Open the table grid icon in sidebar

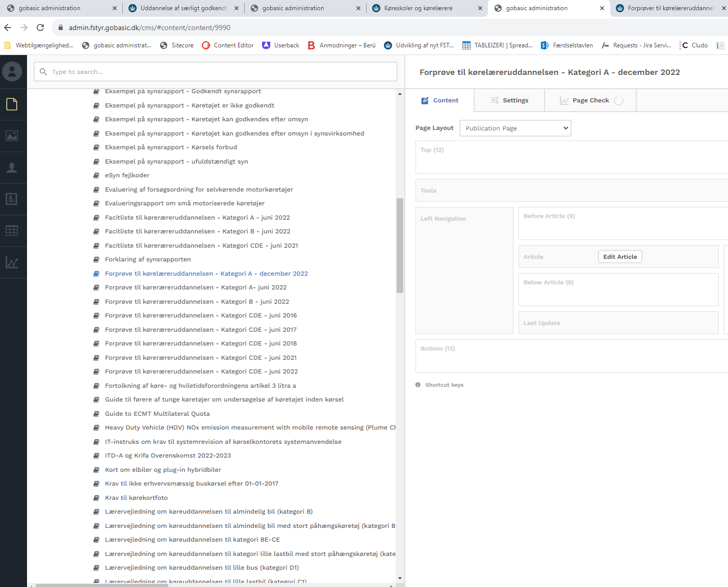[x=12, y=231]
